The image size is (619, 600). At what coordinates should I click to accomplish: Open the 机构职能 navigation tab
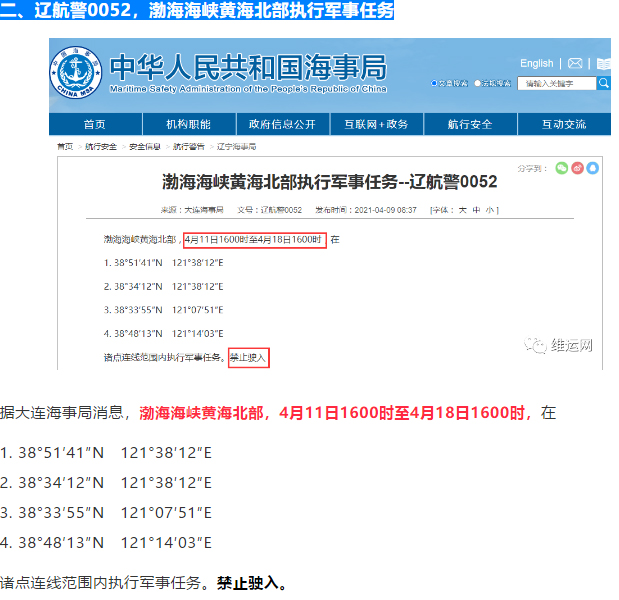pyautogui.click(x=189, y=124)
